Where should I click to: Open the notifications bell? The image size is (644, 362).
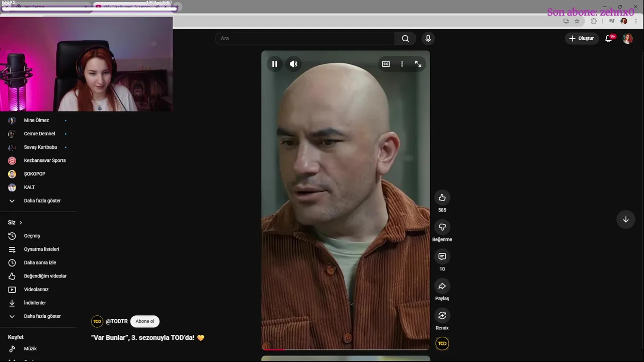tap(609, 38)
